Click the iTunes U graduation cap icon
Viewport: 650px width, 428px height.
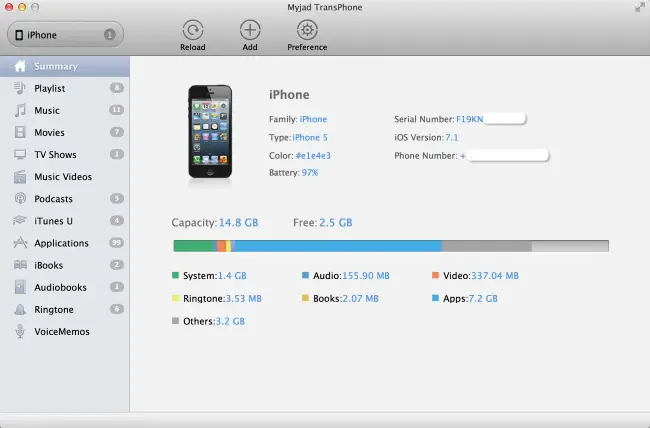tap(19, 220)
